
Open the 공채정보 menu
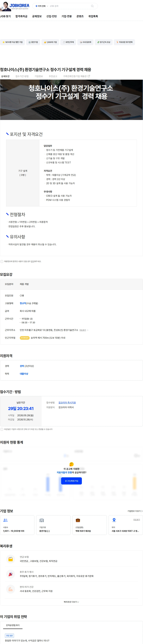pyautogui.click(x=37, y=16)
